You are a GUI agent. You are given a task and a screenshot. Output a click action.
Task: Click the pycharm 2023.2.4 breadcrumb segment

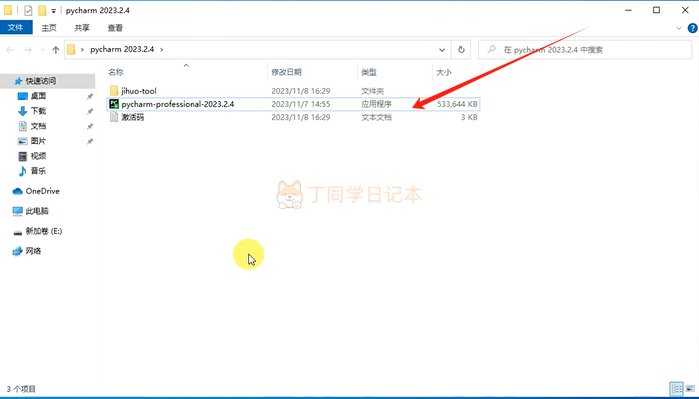point(122,49)
